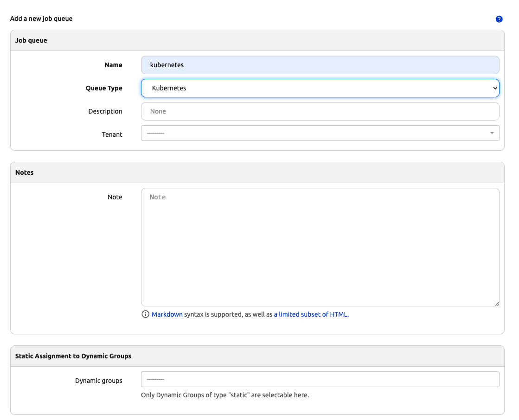Click the Notes section header

pos(24,172)
